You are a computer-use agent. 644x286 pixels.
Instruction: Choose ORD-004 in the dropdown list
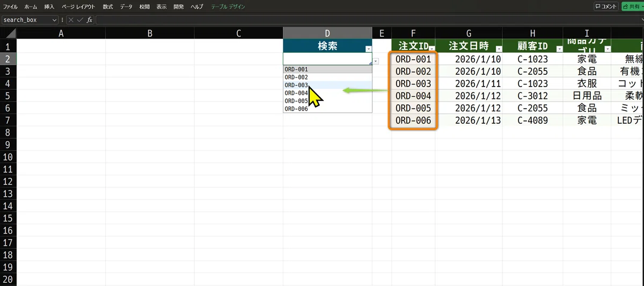click(x=327, y=93)
